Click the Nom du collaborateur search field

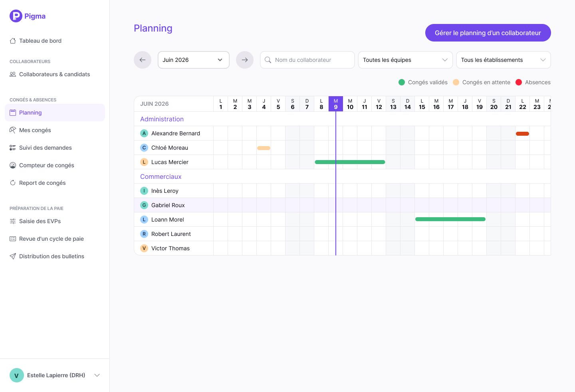307,60
